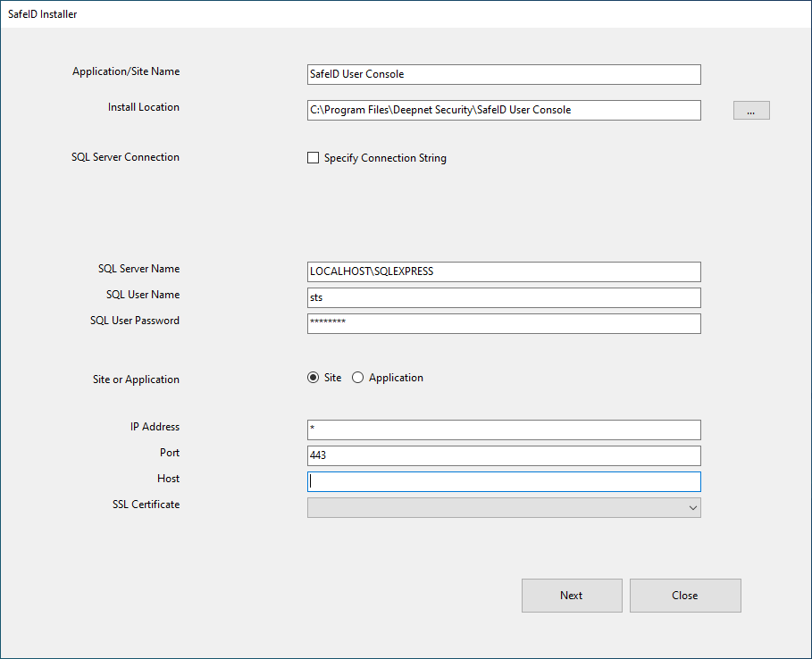
Task: Select the Site radio button
Action: pyautogui.click(x=313, y=378)
